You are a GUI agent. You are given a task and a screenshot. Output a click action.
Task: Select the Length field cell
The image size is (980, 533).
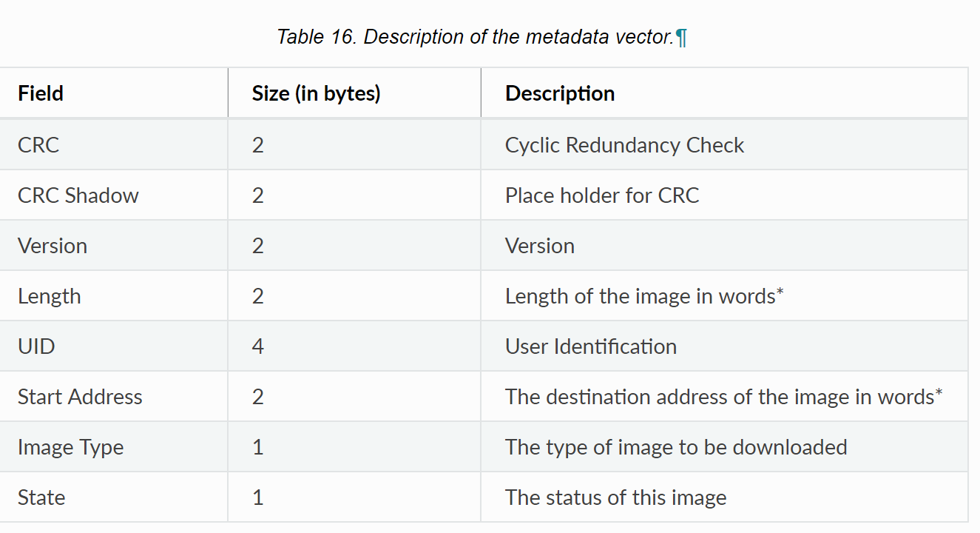click(x=114, y=295)
